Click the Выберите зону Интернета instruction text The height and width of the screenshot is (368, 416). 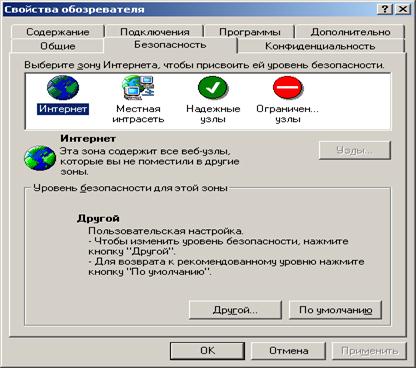204,65
